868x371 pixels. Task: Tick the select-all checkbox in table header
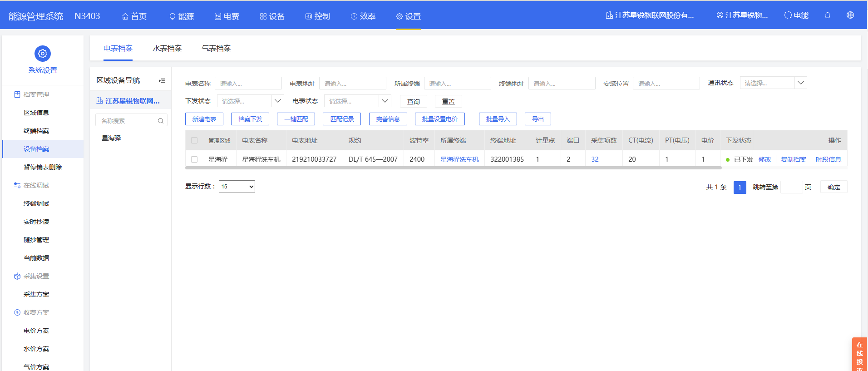coord(194,140)
